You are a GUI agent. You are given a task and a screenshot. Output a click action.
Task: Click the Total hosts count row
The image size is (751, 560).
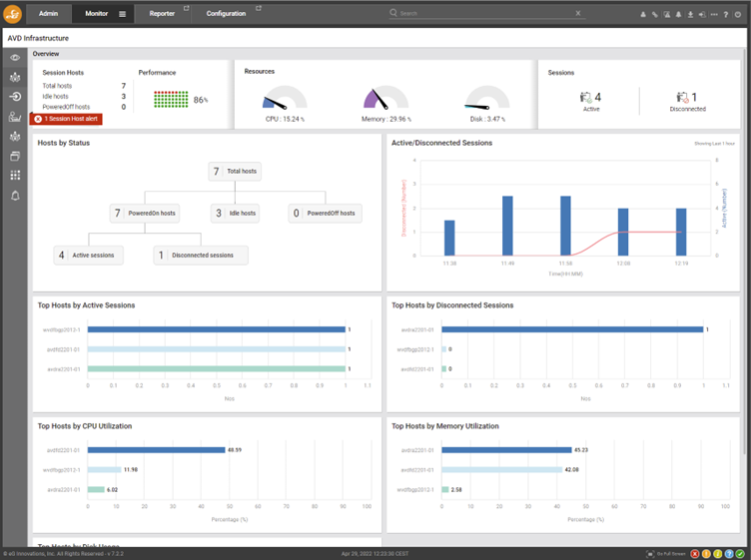pyautogui.click(x=84, y=86)
